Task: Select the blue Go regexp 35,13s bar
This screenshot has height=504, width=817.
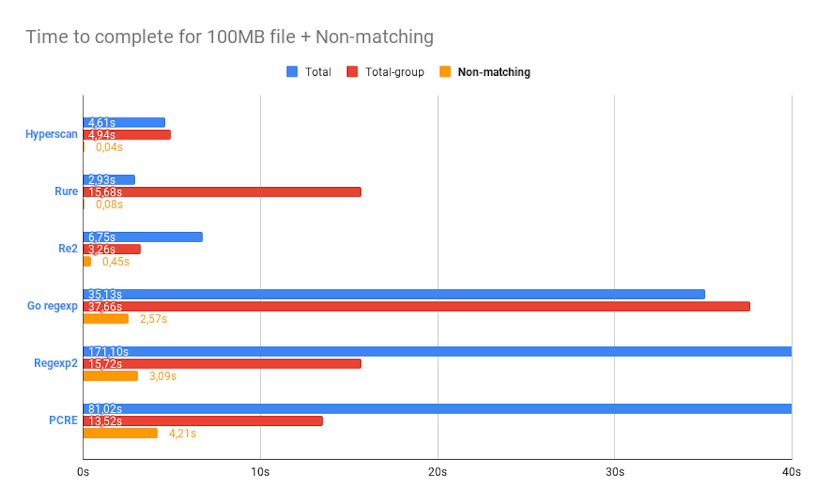Action: (x=394, y=294)
